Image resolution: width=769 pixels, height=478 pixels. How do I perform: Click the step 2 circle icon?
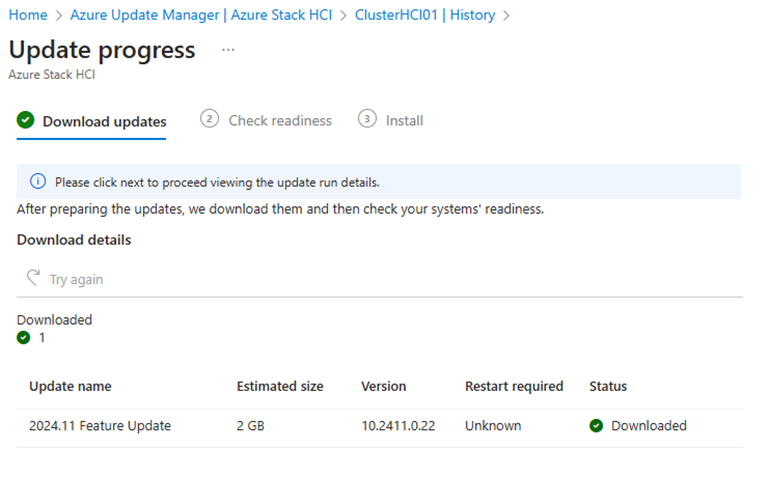coord(209,119)
